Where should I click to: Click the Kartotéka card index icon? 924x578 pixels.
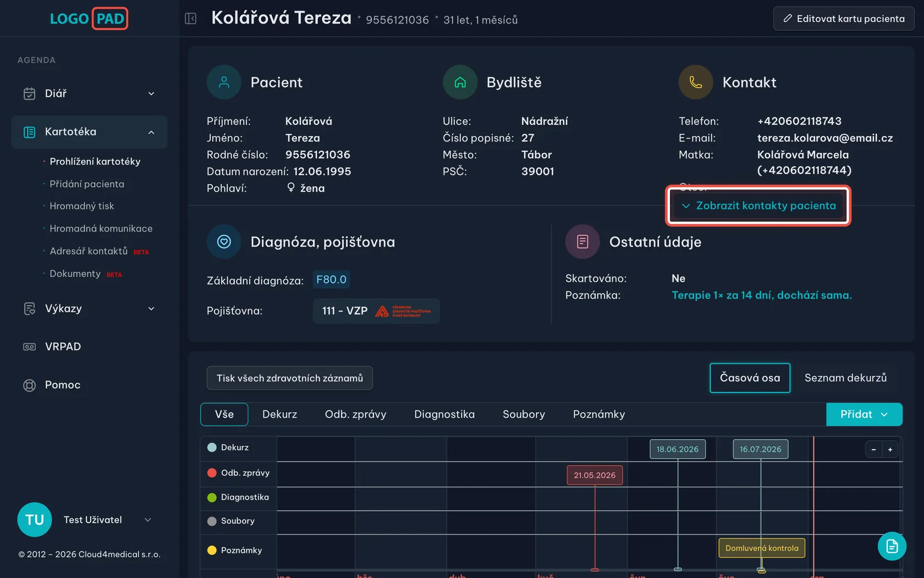[x=30, y=132]
